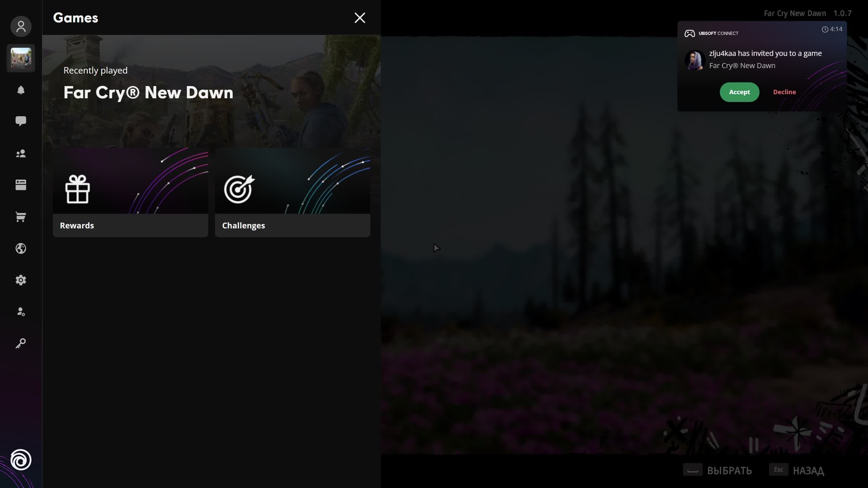Open the chat panel icon

[x=21, y=121]
